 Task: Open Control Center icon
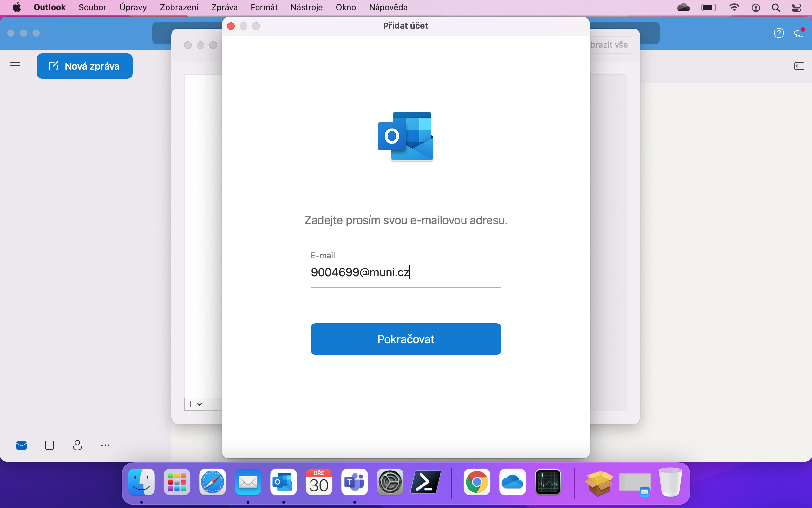(x=796, y=7)
